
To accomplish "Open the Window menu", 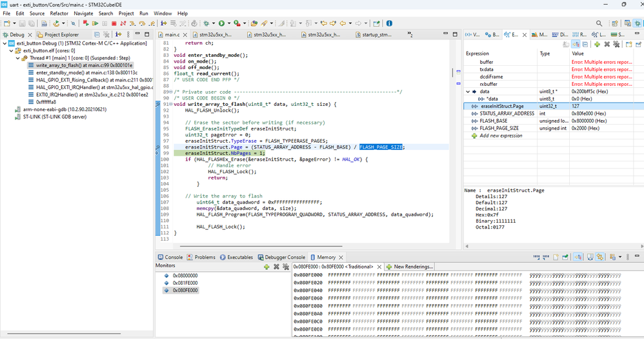I will [163, 14].
